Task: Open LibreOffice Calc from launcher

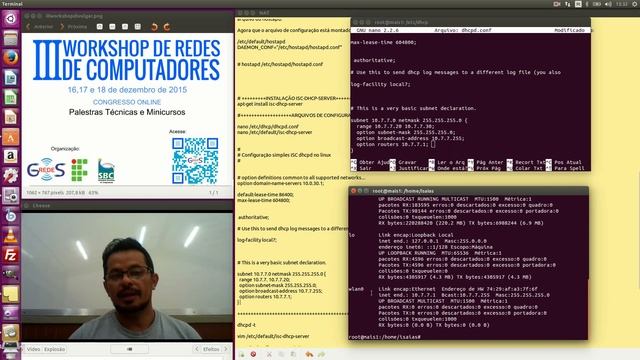Action: [x=11, y=98]
